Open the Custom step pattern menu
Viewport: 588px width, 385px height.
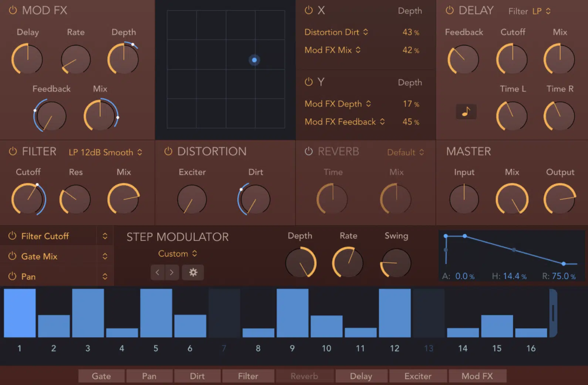pyautogui.click(x=178, y=254)
